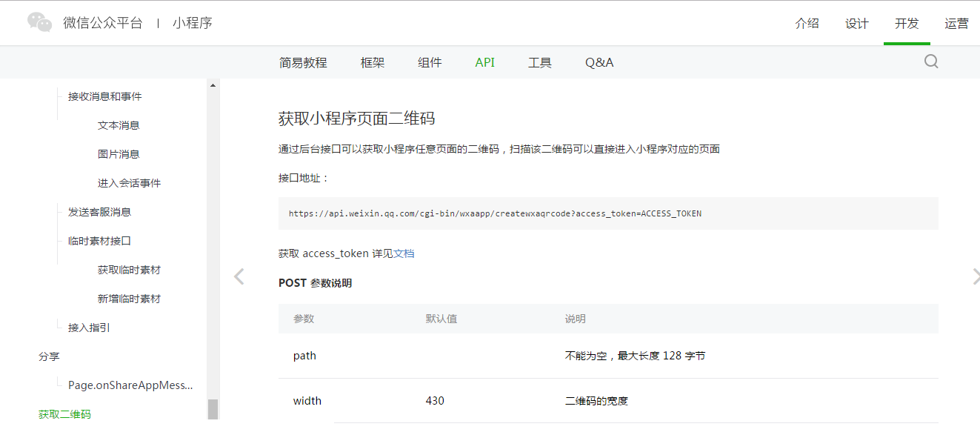This screenshot has width=980, height=435.
Task: Expand 接收消息和事件 in the sidebar
Action: 104,96
